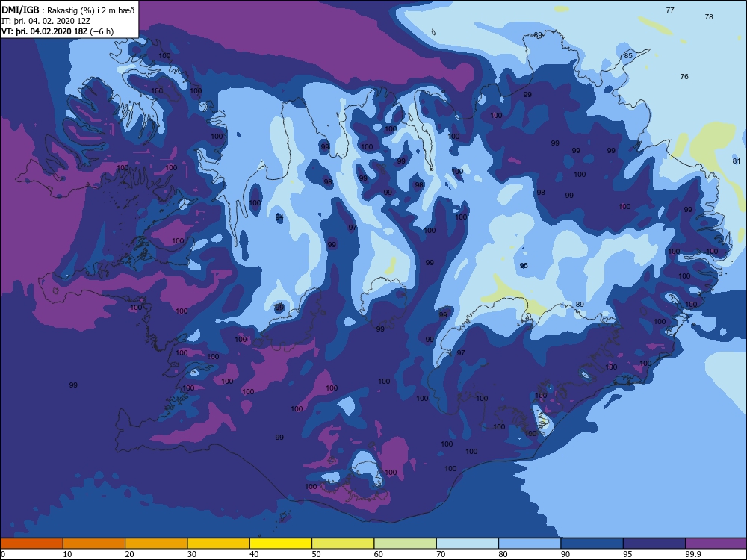Pick the pale yellow 50–60 legend swatch
The height and width of the screenshot is (560, 747).
pyautogui.click(x=343, y=544)
